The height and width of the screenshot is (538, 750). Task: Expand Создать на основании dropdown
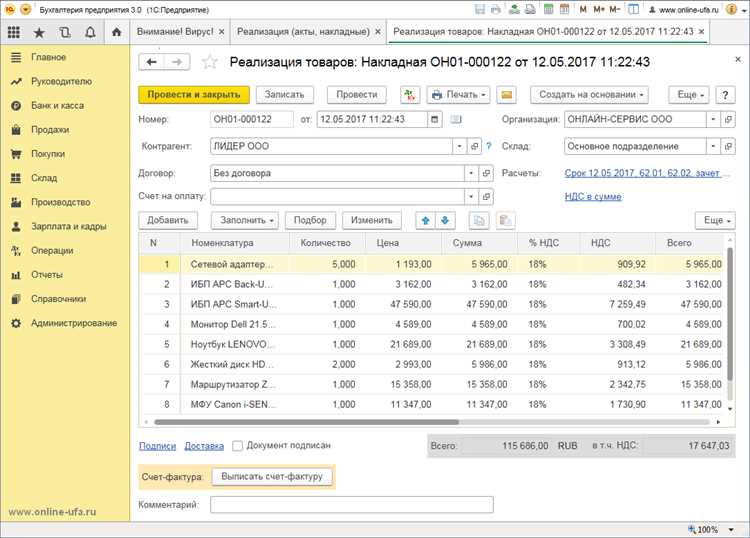pyautogui.click(x=589, y=95)
